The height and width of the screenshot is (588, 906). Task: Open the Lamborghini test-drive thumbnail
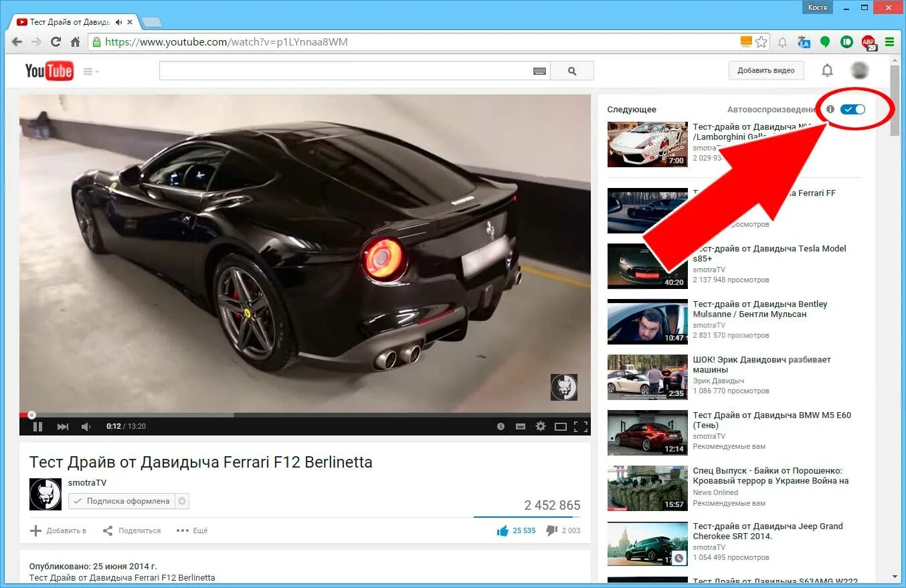tap(647, 144)
